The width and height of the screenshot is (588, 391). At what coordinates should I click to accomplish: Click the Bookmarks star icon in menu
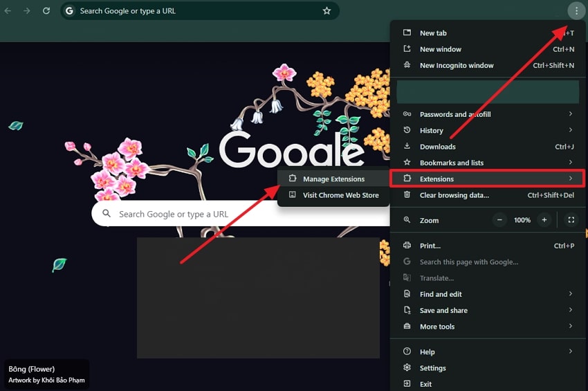407,162
